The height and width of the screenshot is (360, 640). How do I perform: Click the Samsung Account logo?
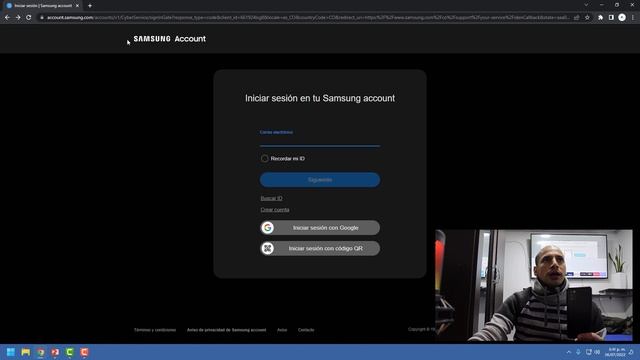[169, 39]
